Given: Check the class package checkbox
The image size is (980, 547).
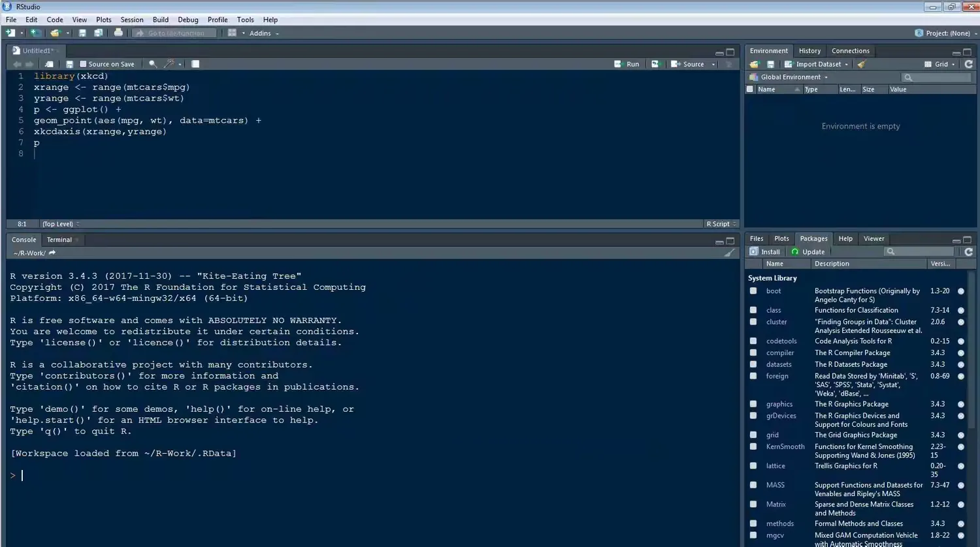Looking at the screenshot, I should 753,310.
